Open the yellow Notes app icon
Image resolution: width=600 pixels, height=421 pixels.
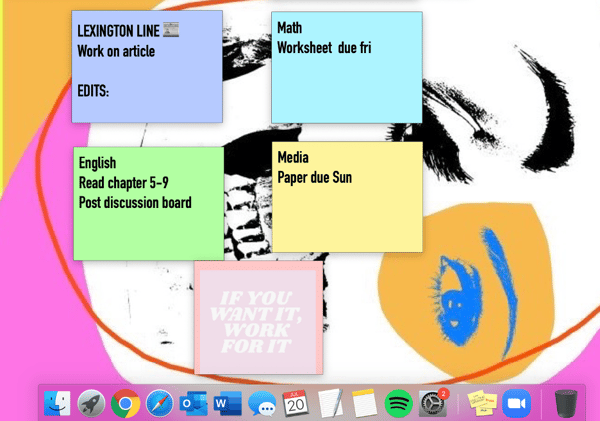[x=364, y=403]
